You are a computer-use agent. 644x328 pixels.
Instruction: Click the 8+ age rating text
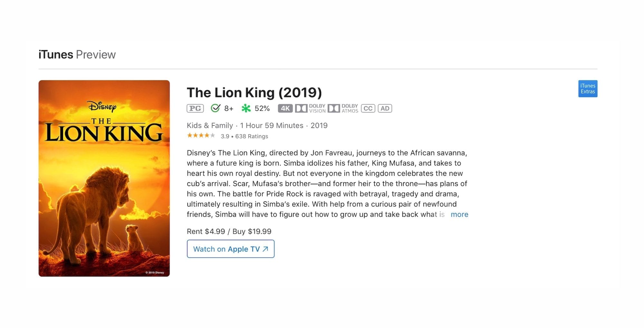(x=229, y=108)
